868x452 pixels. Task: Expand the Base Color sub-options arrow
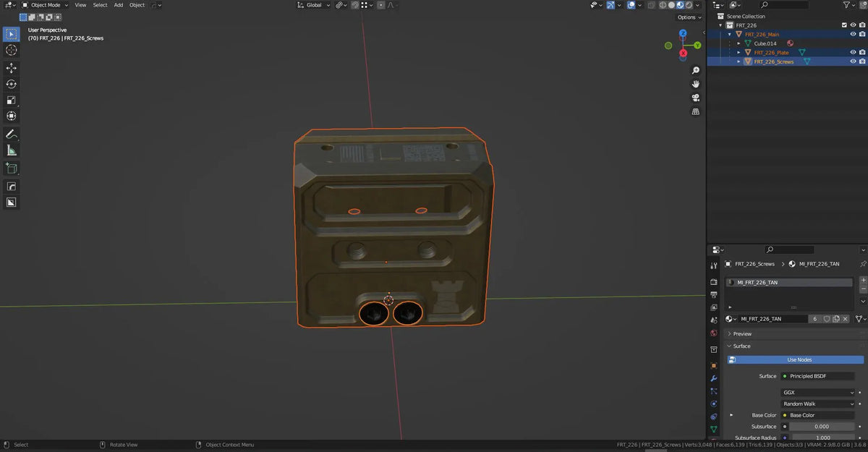[731, 415]
